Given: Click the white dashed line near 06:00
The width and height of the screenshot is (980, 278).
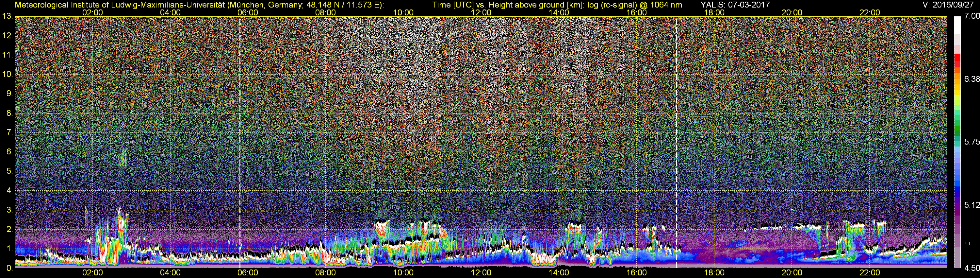Looking at the screenshot, I should 240,142.
